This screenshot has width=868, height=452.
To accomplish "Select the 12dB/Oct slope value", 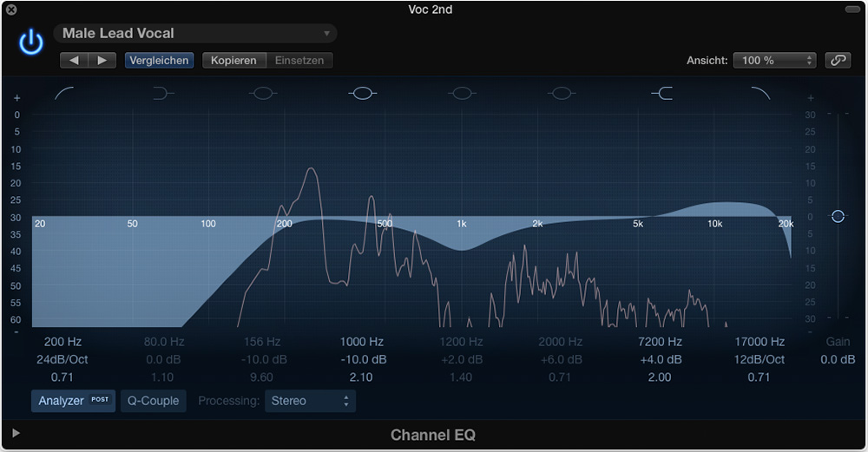I will [x=759, y=360].
